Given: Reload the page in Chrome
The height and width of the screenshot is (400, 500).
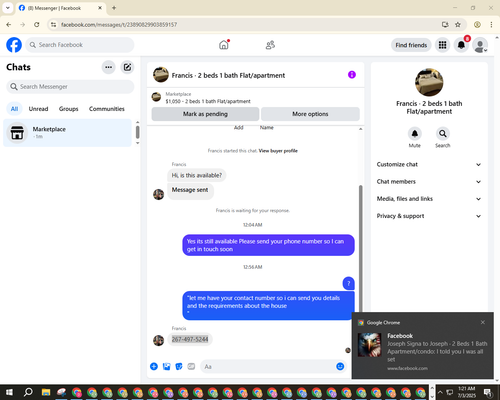Looking at the screenshot, I should [37, 24].
